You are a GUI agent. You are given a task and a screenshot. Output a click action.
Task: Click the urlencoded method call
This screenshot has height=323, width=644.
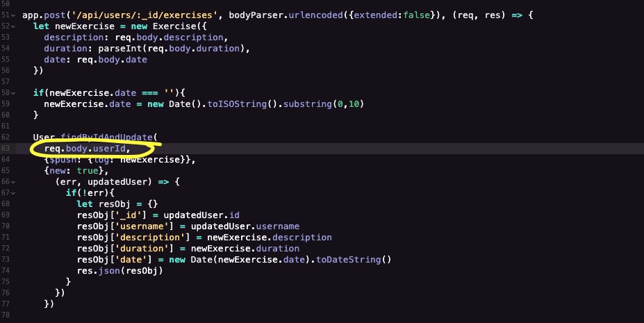[315, 15]
